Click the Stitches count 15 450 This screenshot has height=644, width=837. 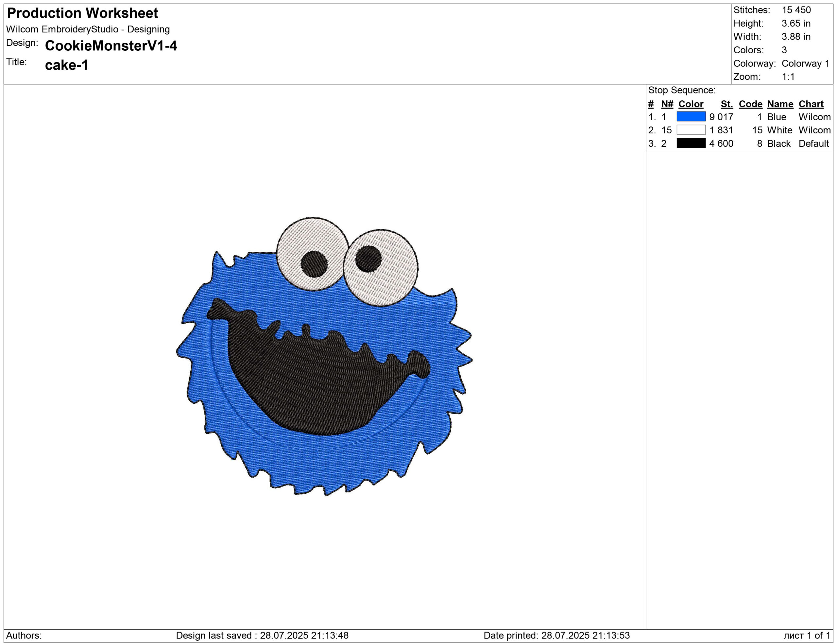click(796, 10)
